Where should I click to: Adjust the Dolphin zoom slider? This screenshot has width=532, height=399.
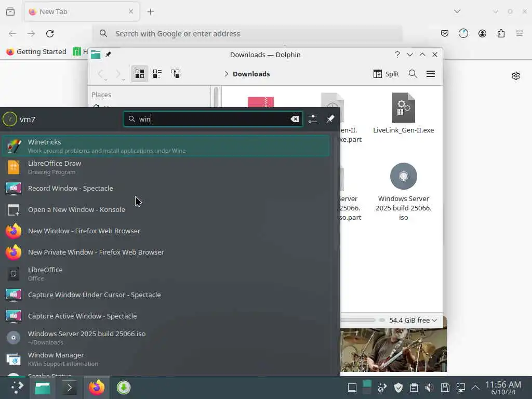point(362,320)
